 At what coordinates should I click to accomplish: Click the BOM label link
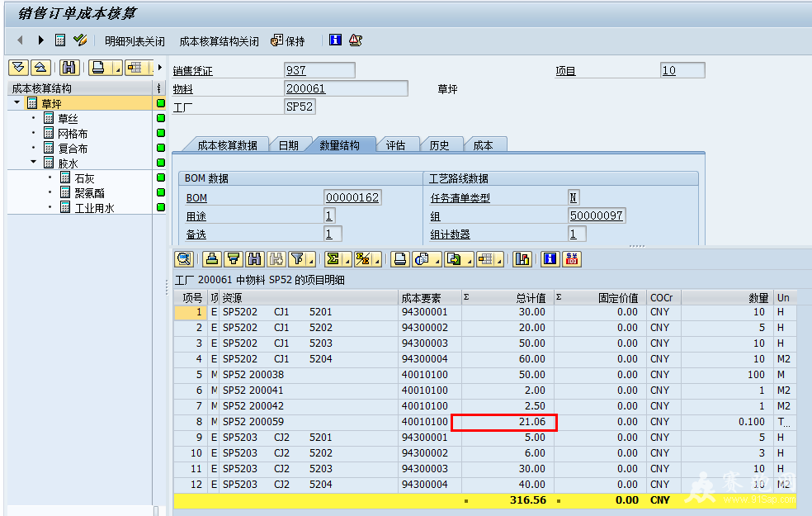point(196,198)
